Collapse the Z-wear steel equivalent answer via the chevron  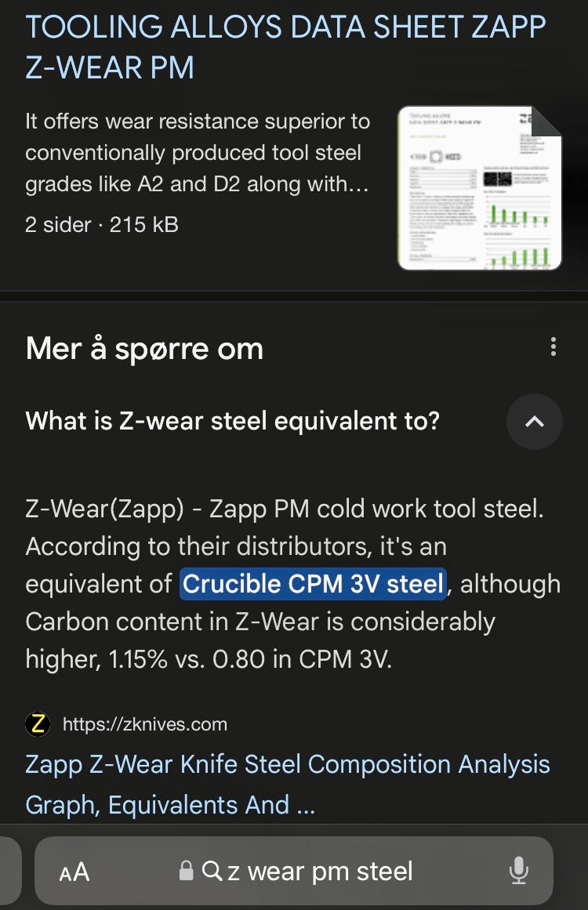pyautogui.click(x=535, y=422)
